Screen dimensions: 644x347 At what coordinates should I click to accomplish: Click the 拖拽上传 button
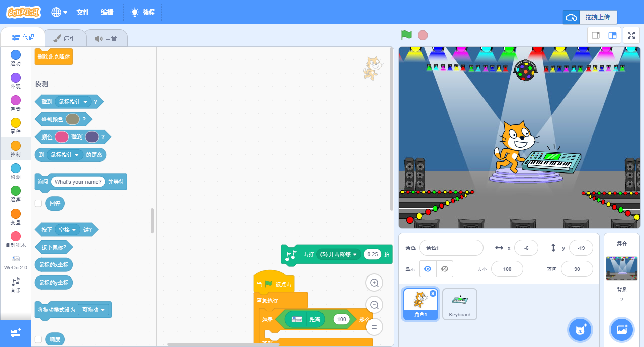(590, 17)
